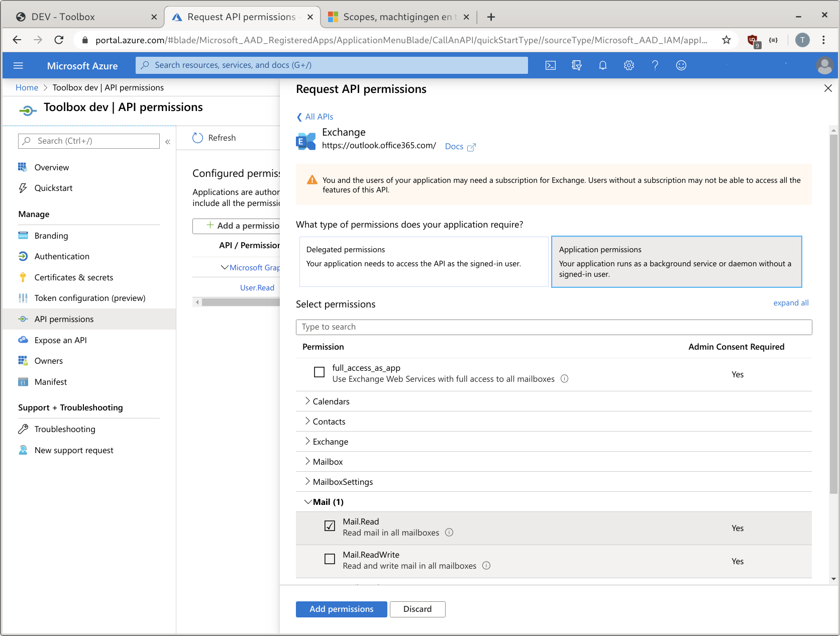Open the account avatar menu
840x636 pixels.
pos(824,65)
